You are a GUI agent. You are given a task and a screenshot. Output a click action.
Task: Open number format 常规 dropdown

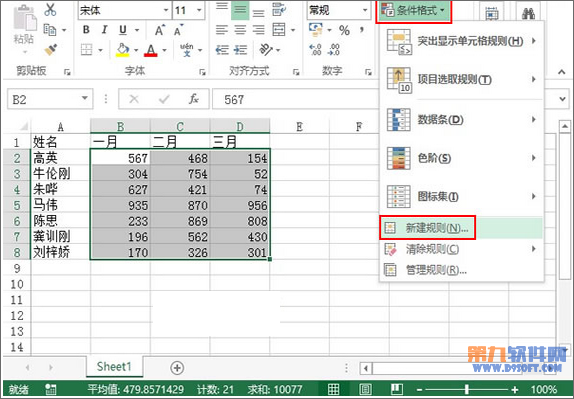pyautogui.click(x=365, y=10)
